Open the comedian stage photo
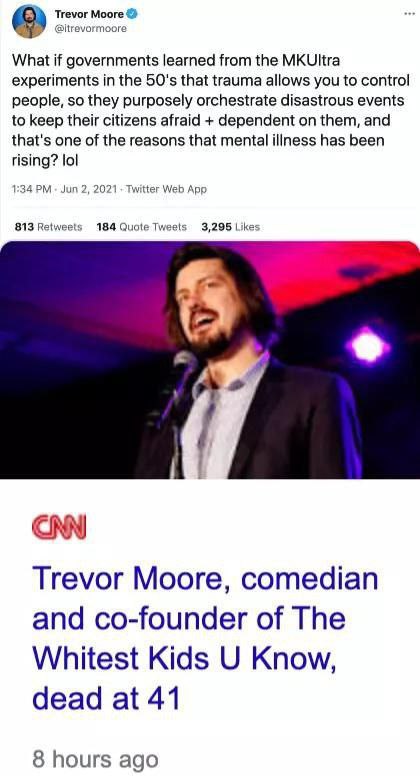The width and height of the screenshot is (420, 776). (x=210, y=360)
